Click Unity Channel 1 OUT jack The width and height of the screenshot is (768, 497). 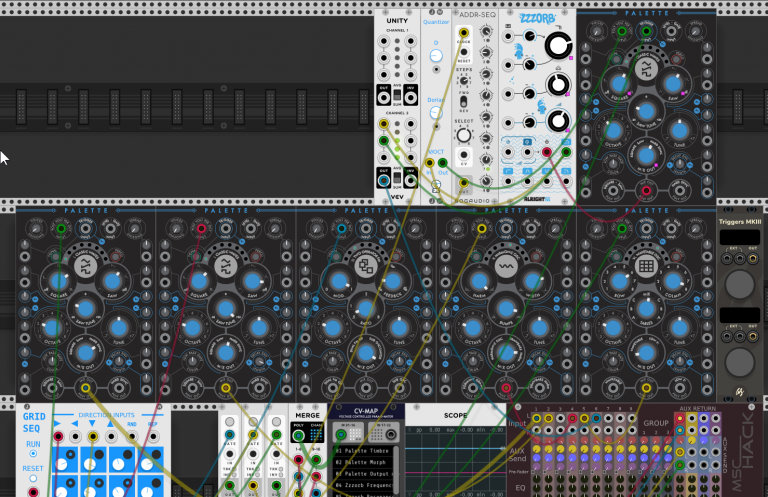point(384,98)
